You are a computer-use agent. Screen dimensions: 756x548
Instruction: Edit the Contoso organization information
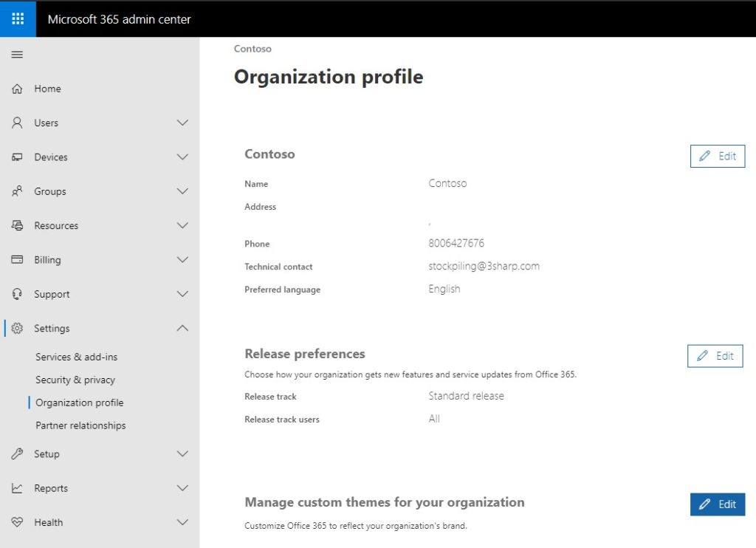point(718,157)
